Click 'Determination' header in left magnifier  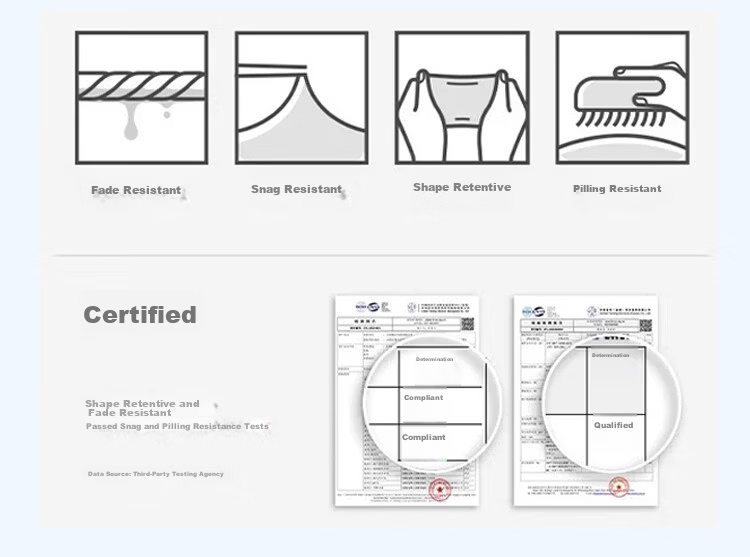[434, 359]
